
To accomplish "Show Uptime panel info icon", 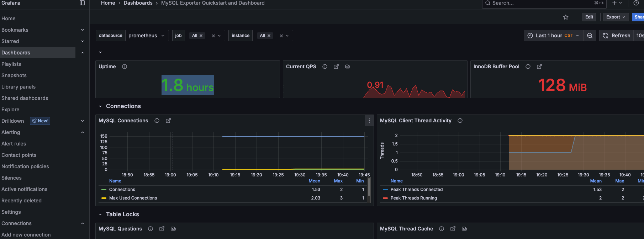I will click(x=125, y=67).
